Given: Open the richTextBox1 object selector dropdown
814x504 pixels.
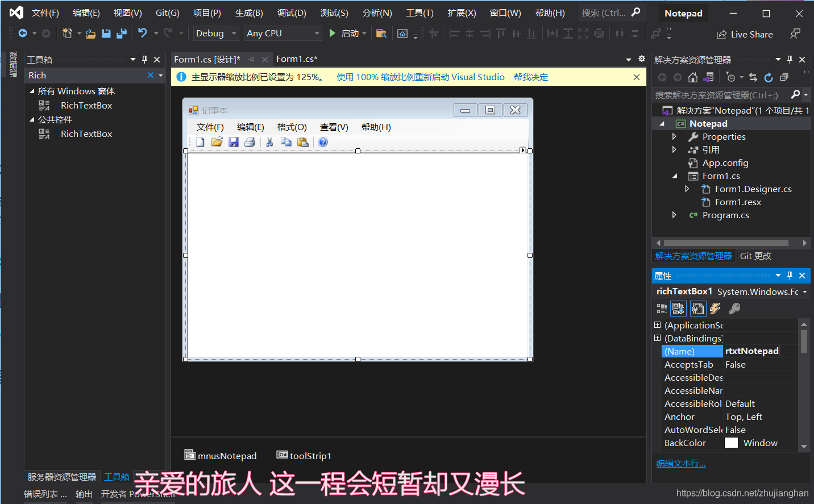Looking at the screenshot, I should coord(804,292).
